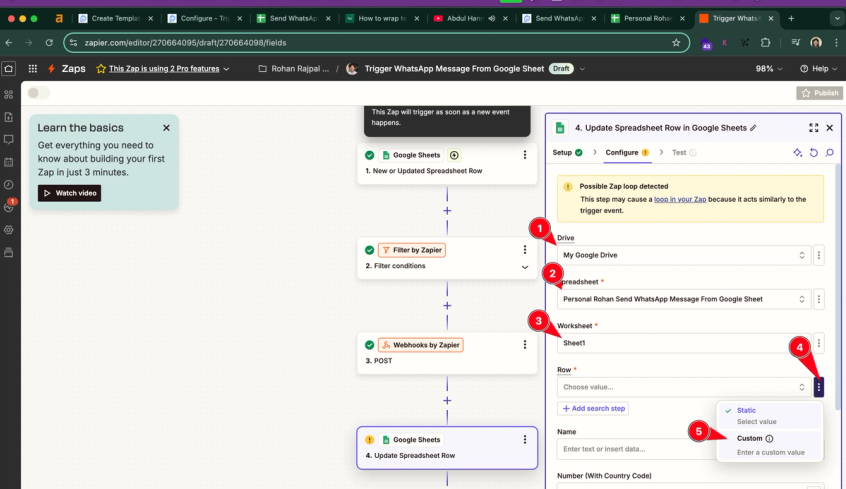Select the Google Sheets Update Spreadsheet Row step card
Image resolution: width=846 pixels, height=489 pixels.
(447, 447)
